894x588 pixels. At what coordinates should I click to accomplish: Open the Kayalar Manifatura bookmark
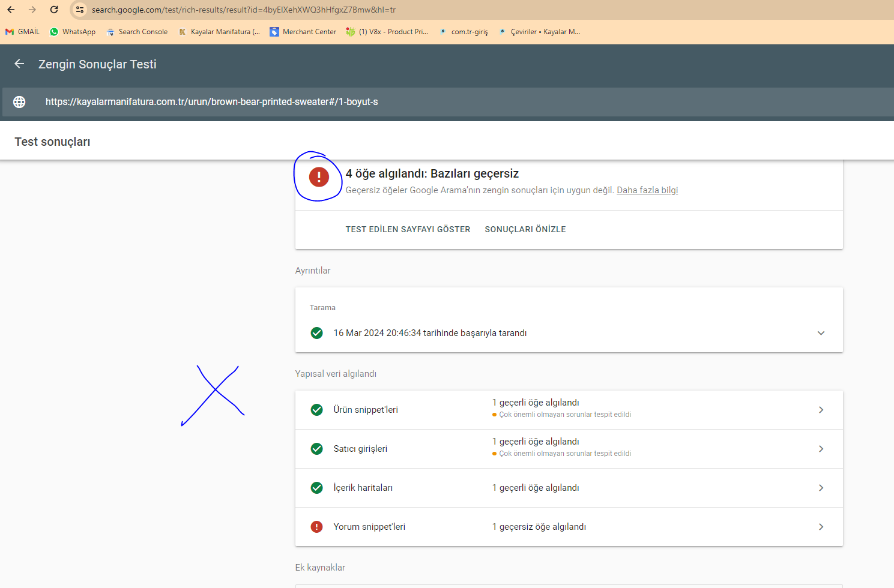pyautogui.click(x=219, y=32)
